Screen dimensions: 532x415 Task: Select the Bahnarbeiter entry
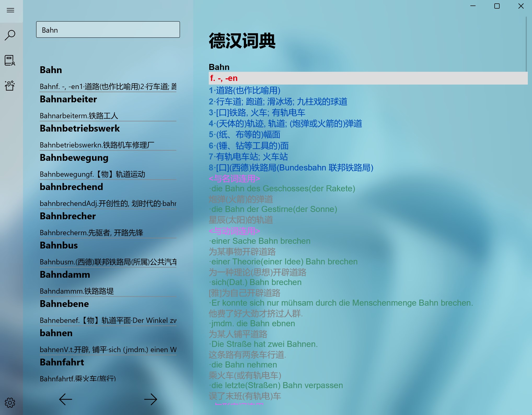click(x=68, y=99)
